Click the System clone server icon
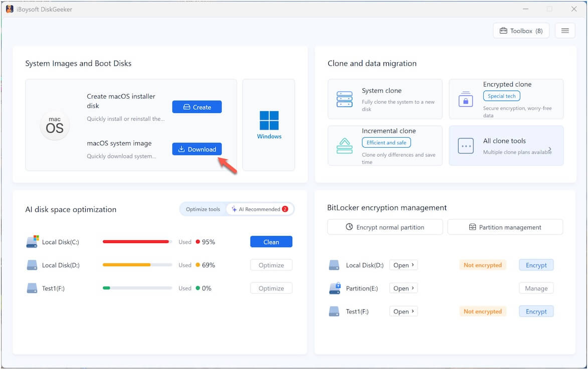Image resolution: width=588 pixels, height=369 pixels. tap(344, 99)
